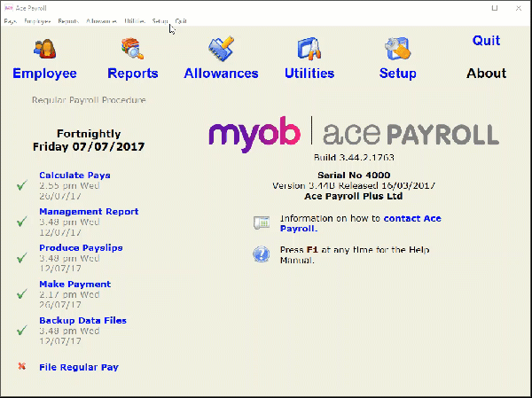The height and width of the screenshot is (398, 532).
Task: Start the Calculate Pays step
Action: tap(74, 176)
